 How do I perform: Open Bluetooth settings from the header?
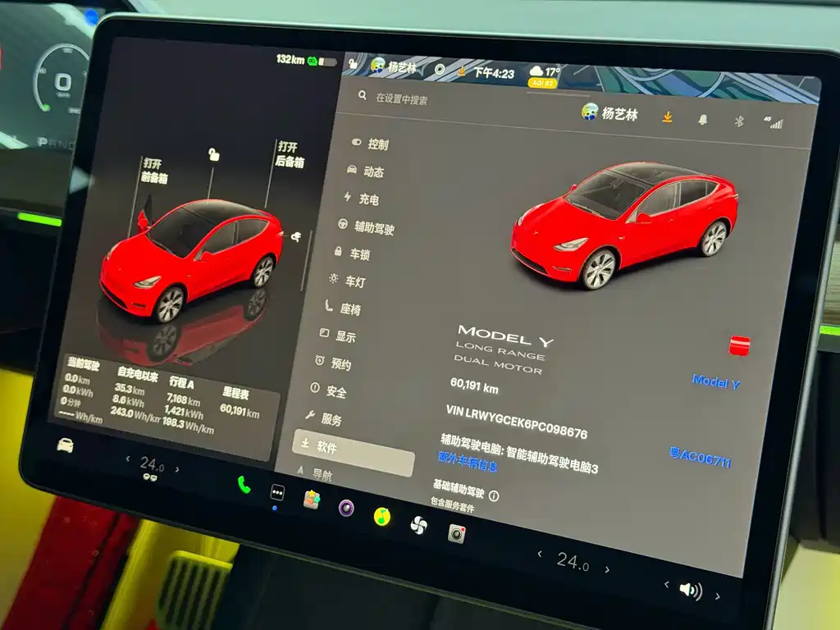(x=738, y=121)
